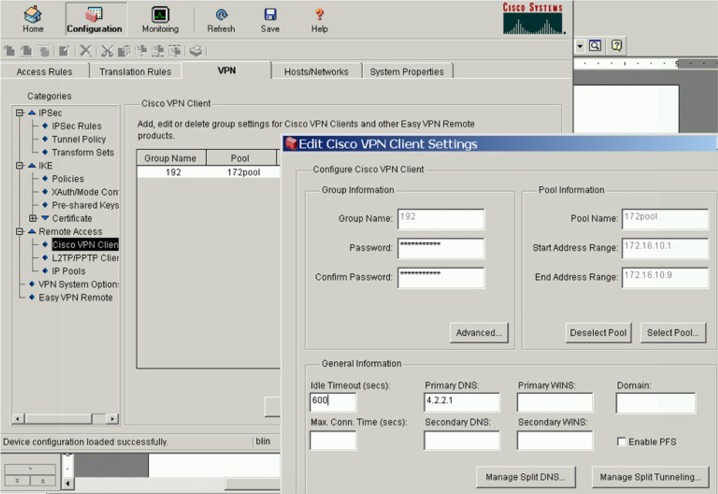This screenshot has width=718, height=494.
Task: Click the Primary DNS field
Action: click(x=462, y=402)
